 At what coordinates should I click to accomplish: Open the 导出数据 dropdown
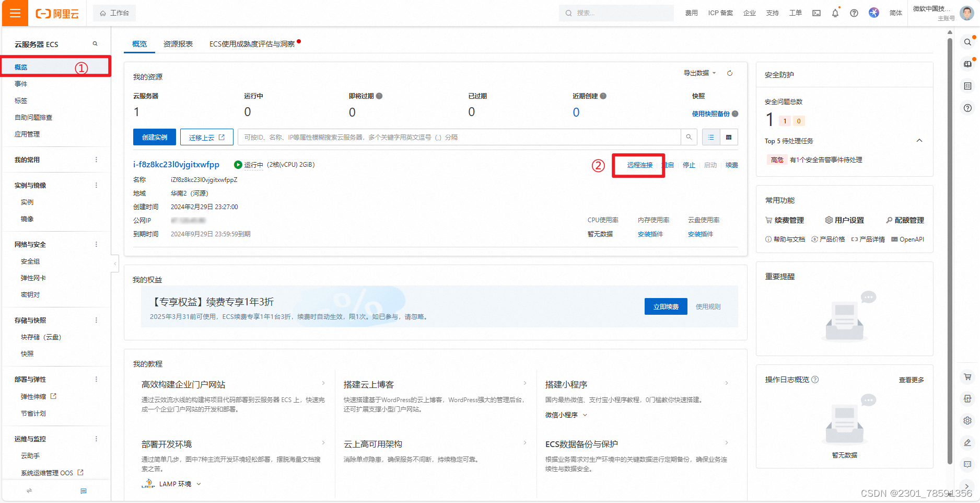click(x=699, y=73)
